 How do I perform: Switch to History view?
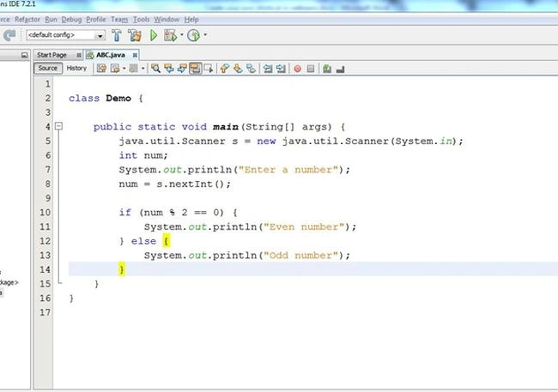pyautogui.click(x=76, y=68)
